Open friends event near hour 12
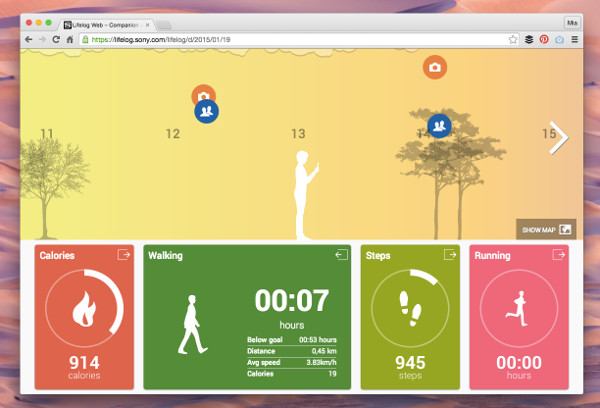 pos(207,111)
